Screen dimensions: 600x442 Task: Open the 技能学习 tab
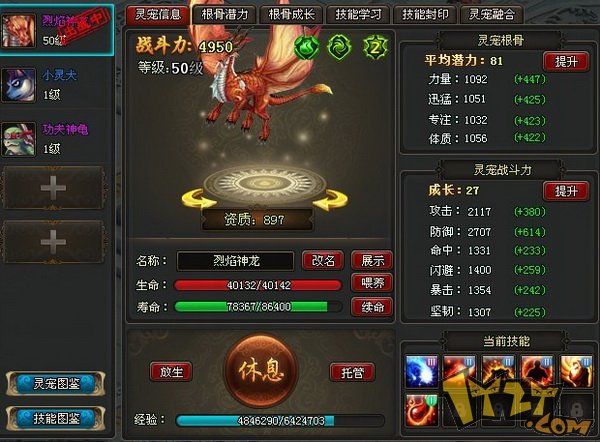tap(359, 15)
